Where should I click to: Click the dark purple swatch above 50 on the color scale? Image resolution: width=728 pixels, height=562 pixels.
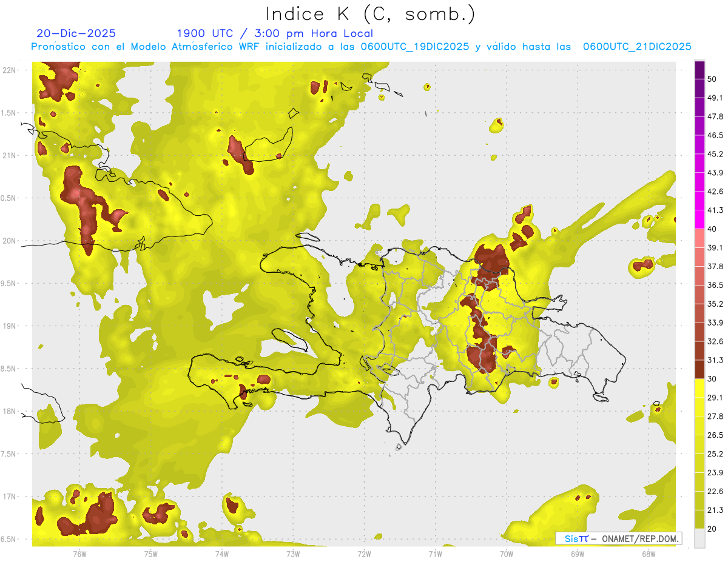[700, 70]
